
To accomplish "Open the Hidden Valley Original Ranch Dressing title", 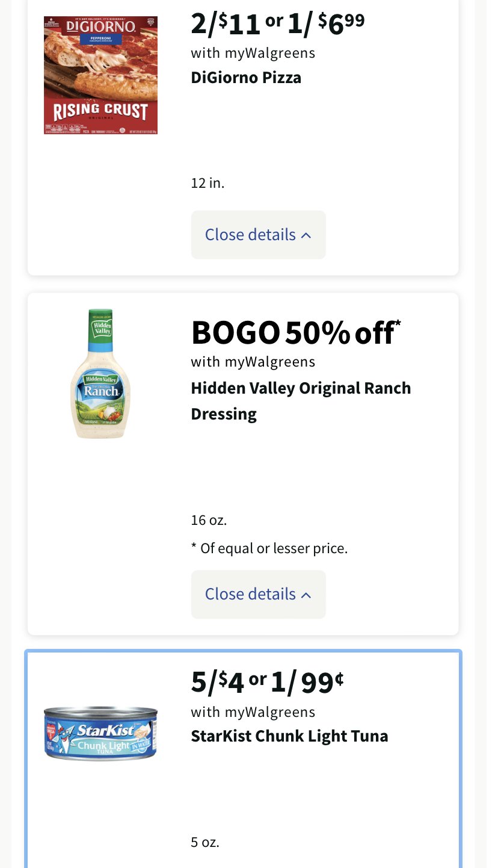I will [301, 401].
